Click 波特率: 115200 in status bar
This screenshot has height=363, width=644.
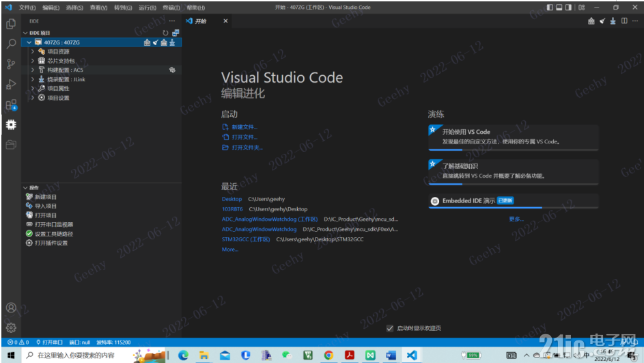coord(113,342)
